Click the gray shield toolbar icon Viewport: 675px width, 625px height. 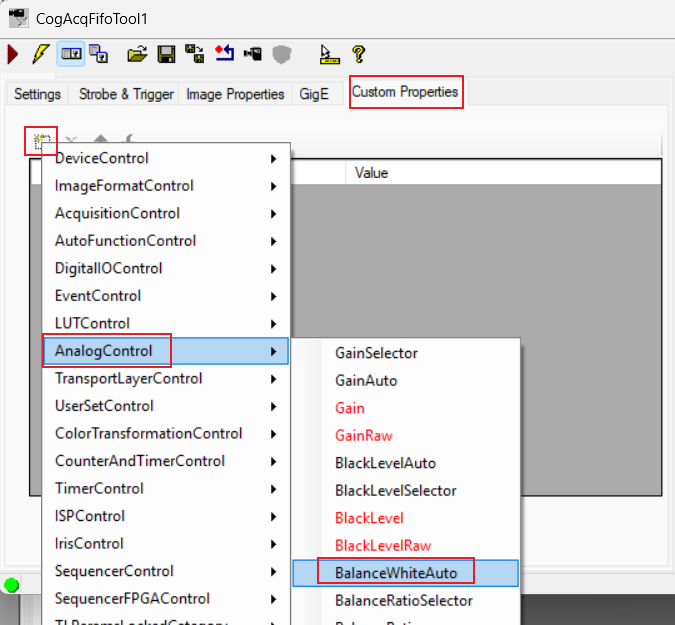tap(282, 55)
